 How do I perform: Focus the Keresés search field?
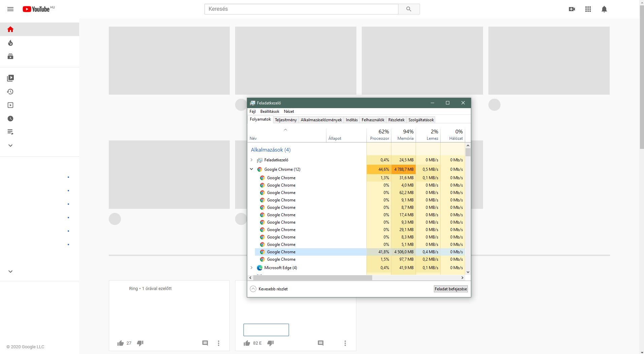click(301, 9)
